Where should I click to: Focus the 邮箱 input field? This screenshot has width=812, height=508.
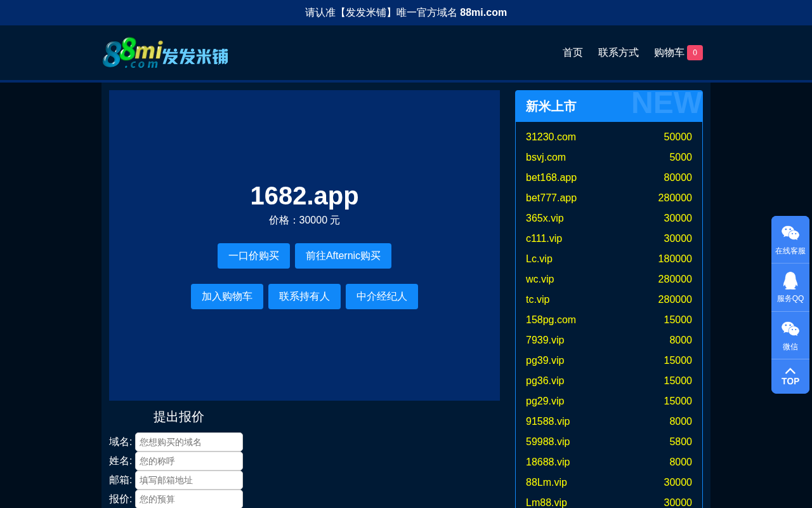[189, 480]
